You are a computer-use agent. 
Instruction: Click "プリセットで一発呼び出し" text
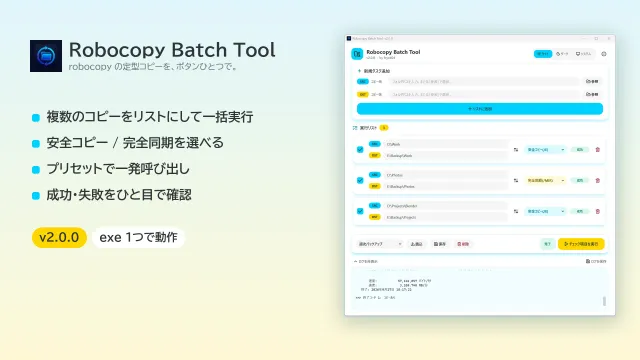click(118, 169)
